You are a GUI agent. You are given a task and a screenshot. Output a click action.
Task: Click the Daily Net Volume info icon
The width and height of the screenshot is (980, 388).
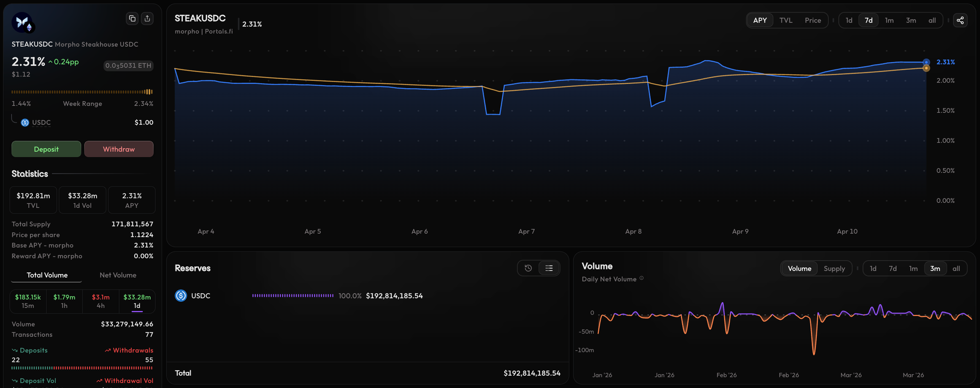(x=641, y=278)
